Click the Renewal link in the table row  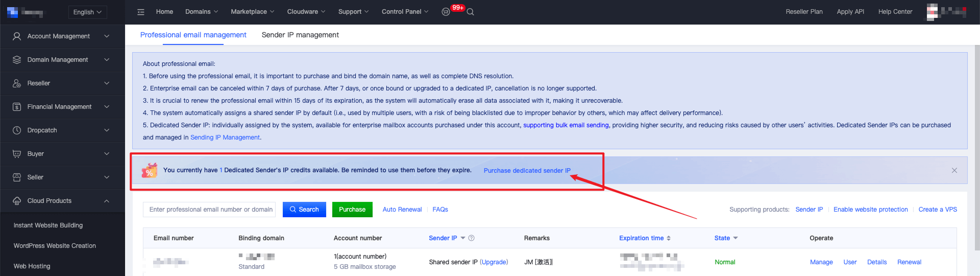[x=909, y=262]
